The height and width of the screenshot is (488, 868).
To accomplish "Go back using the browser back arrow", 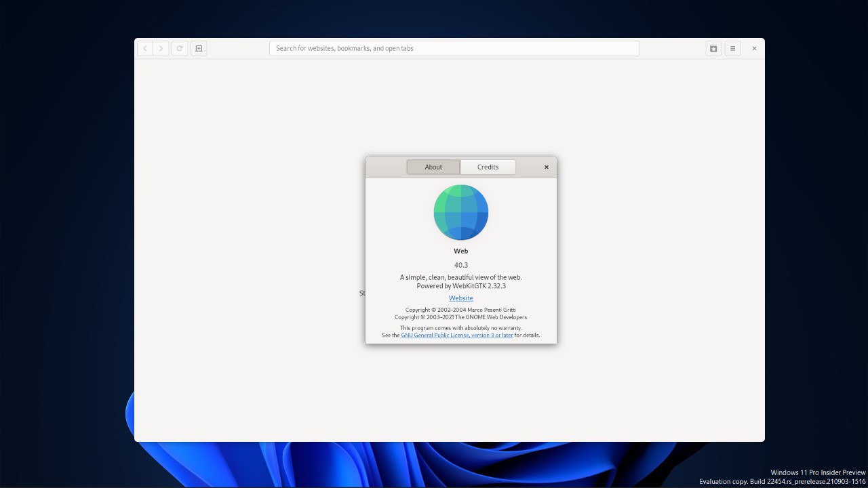I will pos(145,48).
